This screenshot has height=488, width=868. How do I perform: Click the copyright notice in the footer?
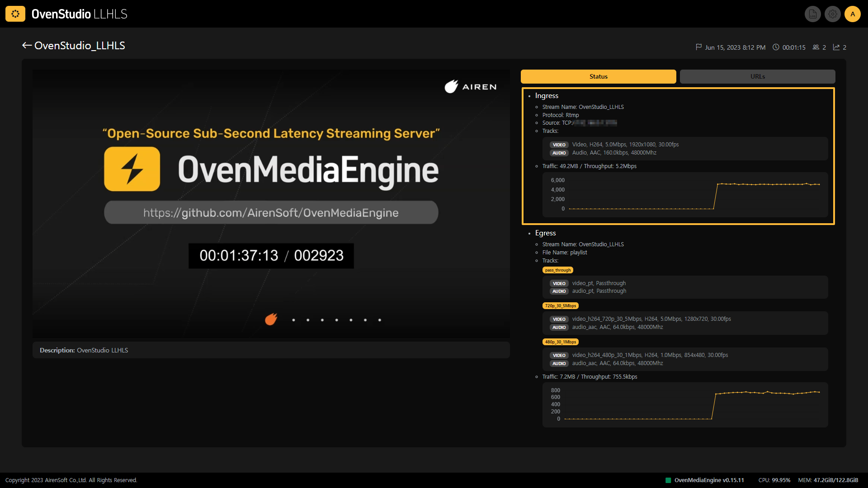(71, 480)
